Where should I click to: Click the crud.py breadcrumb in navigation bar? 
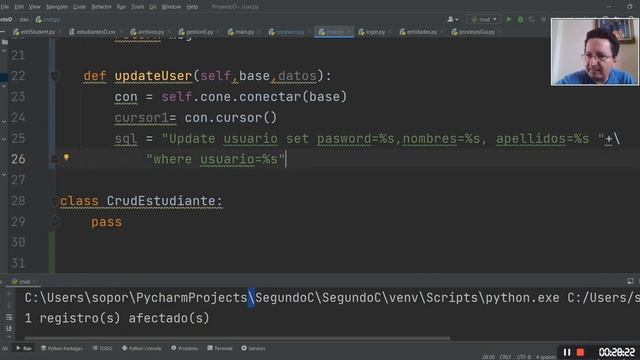48,19
